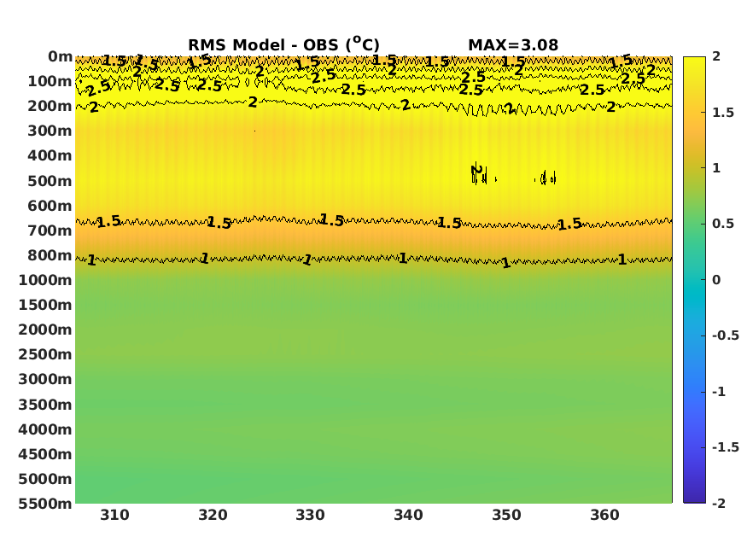Click the '5500m' depth axis label
Image resolution: width=747 pixels, height=560 pixels.
point(45,504)
